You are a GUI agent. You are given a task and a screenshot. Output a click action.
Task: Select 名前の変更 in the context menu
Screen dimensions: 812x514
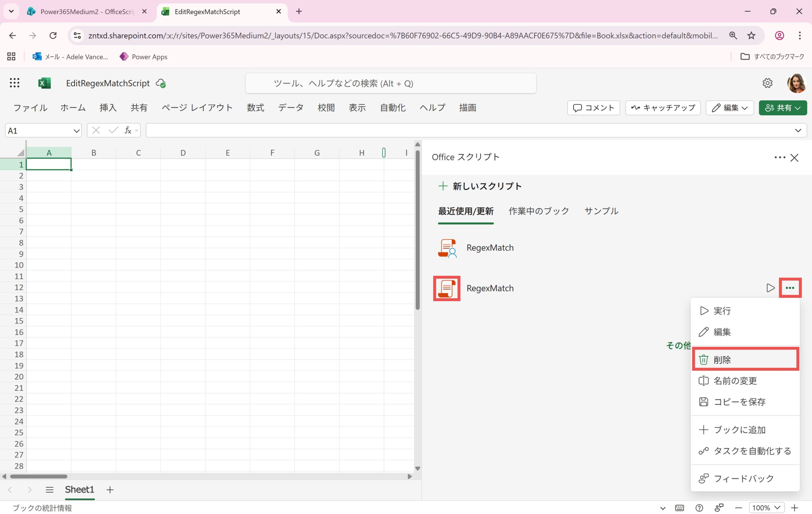click(735, 381)
